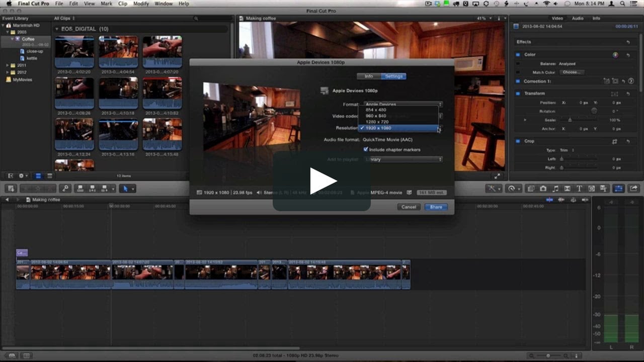Viewport: 644px width, 362px height.
Task: Expand the Scale parameter triangle
Action: 525,120
